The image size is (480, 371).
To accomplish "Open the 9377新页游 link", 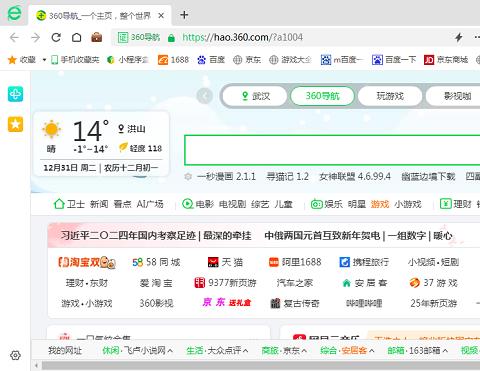I will (x=225, y=283).
